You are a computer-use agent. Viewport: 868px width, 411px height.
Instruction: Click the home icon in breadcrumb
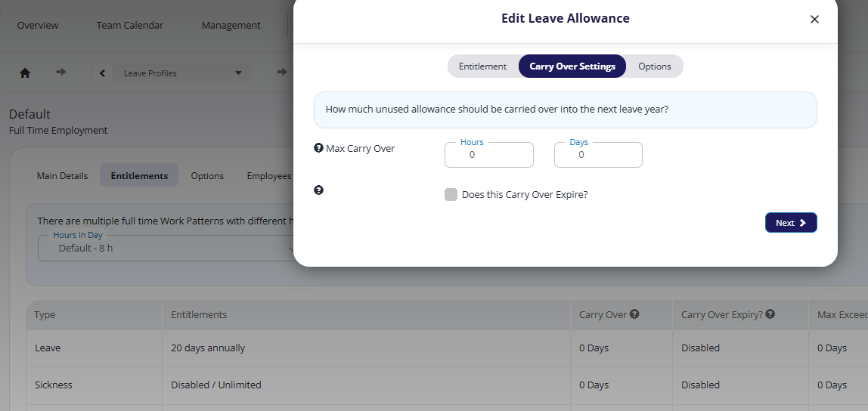pos(25,73)
